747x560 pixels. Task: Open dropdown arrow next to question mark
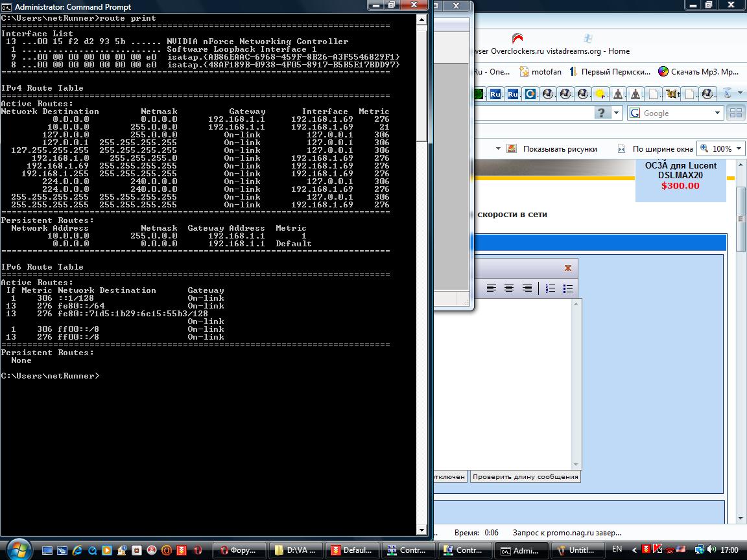[x=616, y=113]
